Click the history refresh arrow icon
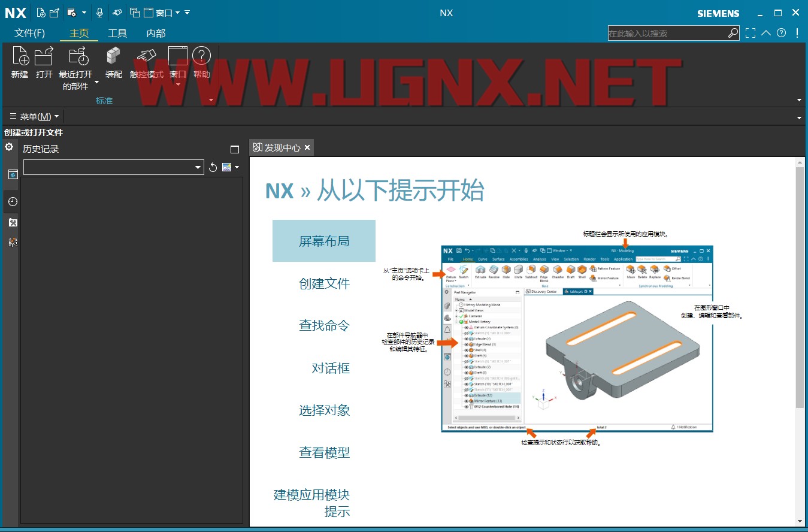This screenshot has height=532, width=808. click(213, 168)
